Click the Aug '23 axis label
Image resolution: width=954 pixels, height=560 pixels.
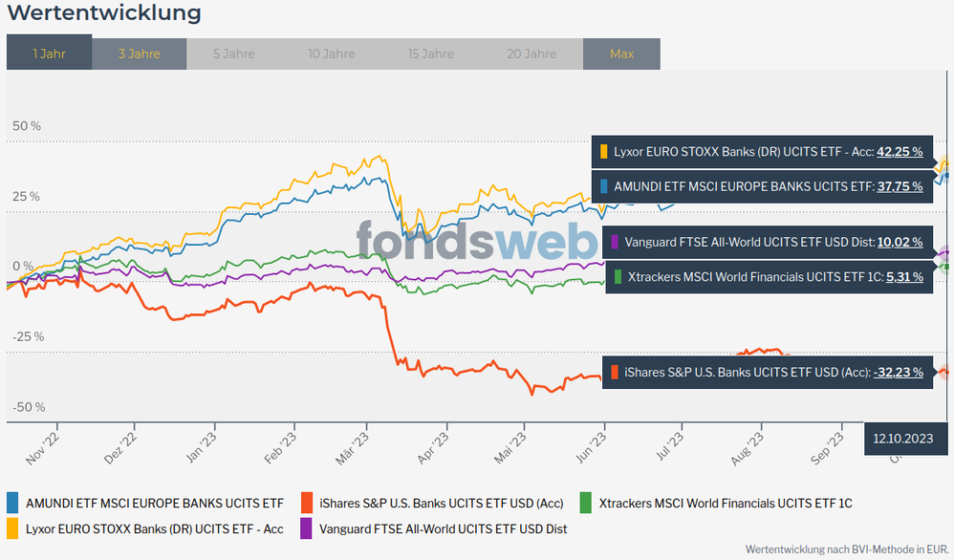coord(748,449)
